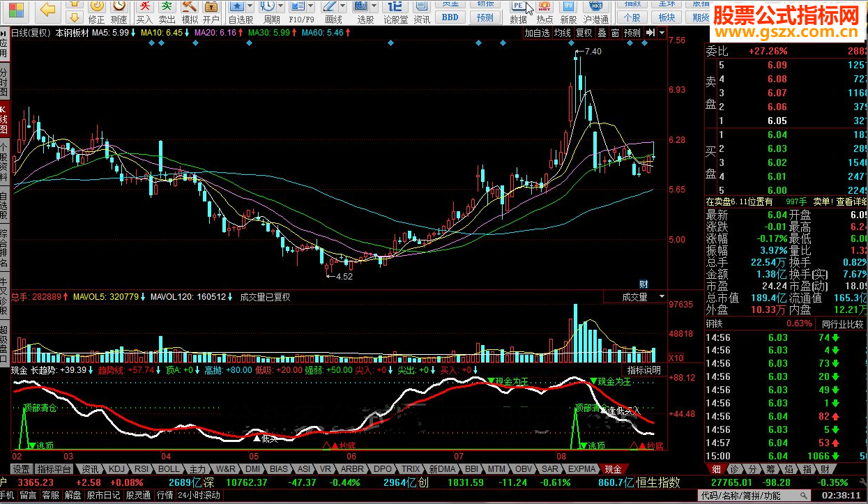Open the 买入 (buy) trading icon

144,12
